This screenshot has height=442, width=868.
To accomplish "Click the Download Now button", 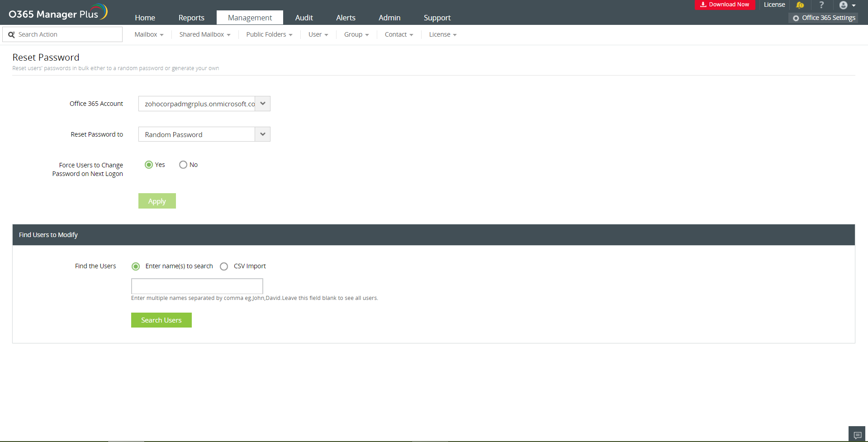I will click(725, 5).
